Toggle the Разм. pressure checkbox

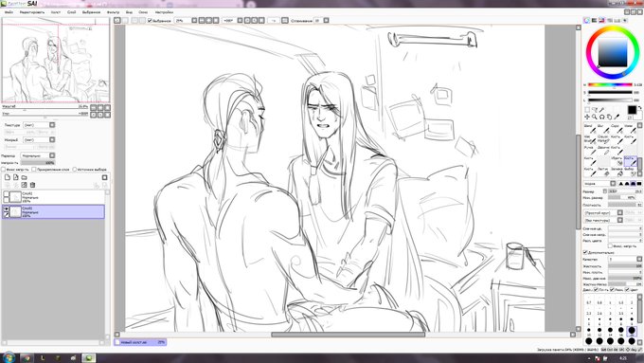612,290
